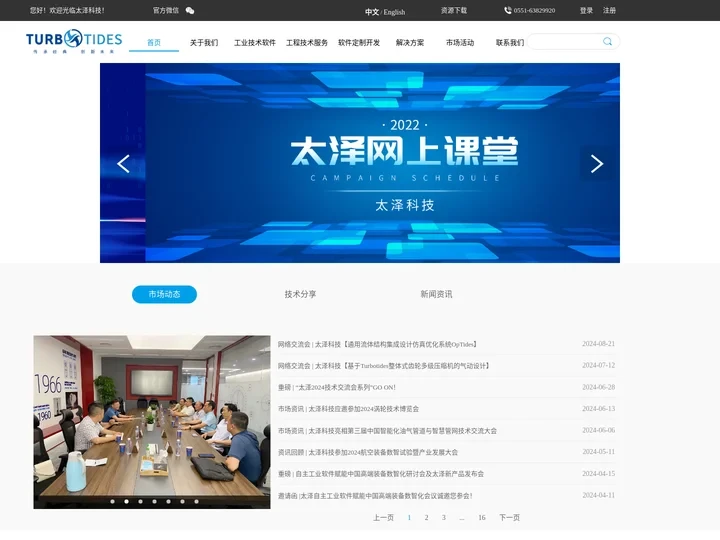This screenshot has width=720, height=540.
Task: Go to previous banner slide arrow
Action: (123, 164)
